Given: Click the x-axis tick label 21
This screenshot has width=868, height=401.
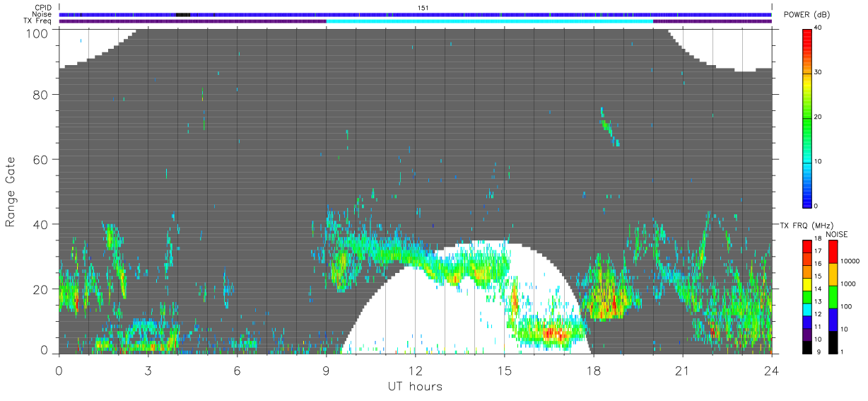Looking at the screenshot, I should [682, 370].
